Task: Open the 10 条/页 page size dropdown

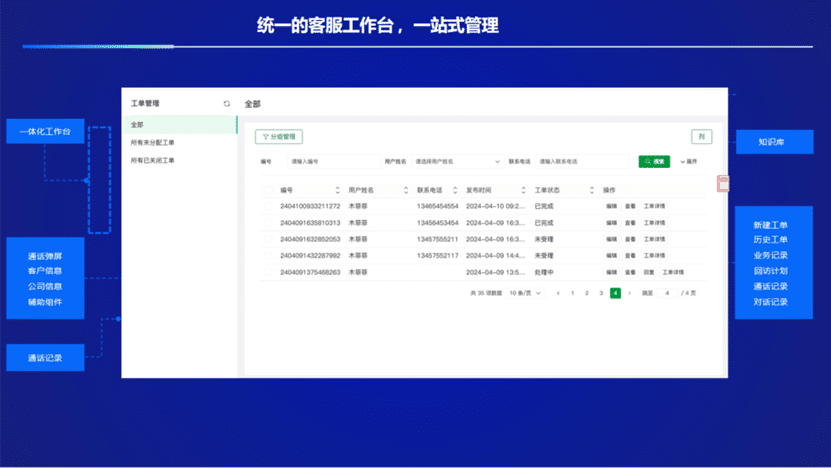Action: pyautogui.click(x=524, y=293)
